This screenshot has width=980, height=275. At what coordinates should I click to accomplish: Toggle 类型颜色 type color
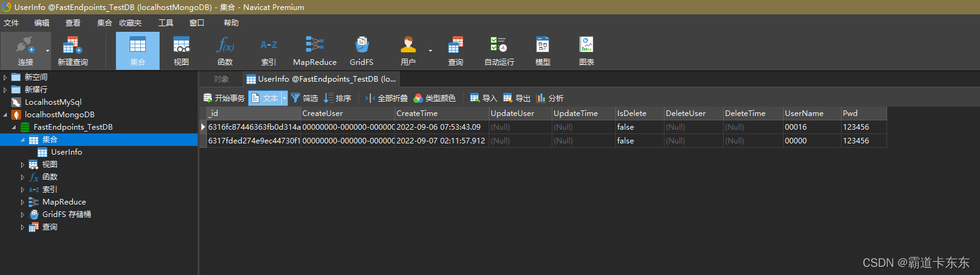pyautogui.click(x=435, y=98)
